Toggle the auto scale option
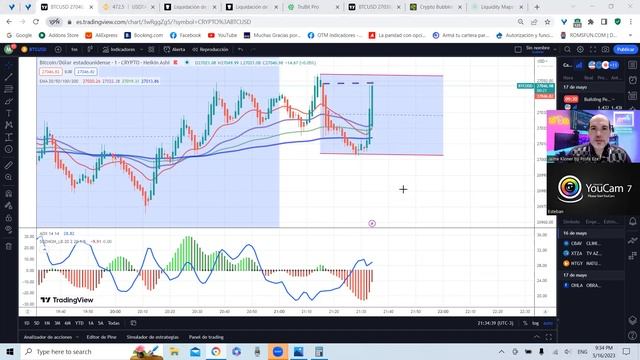Image resolution: width=640 pixels, height=360 pixels. coord(548,323)
